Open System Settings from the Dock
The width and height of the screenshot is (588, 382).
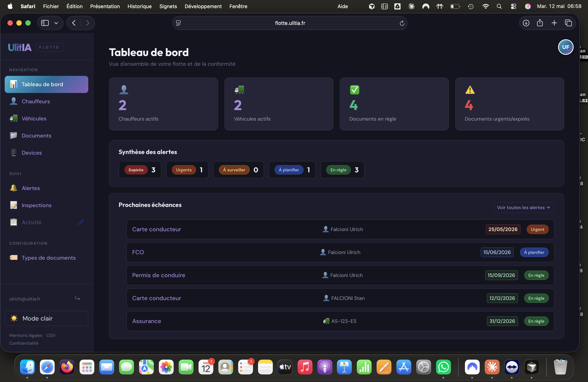coord(423,367)
